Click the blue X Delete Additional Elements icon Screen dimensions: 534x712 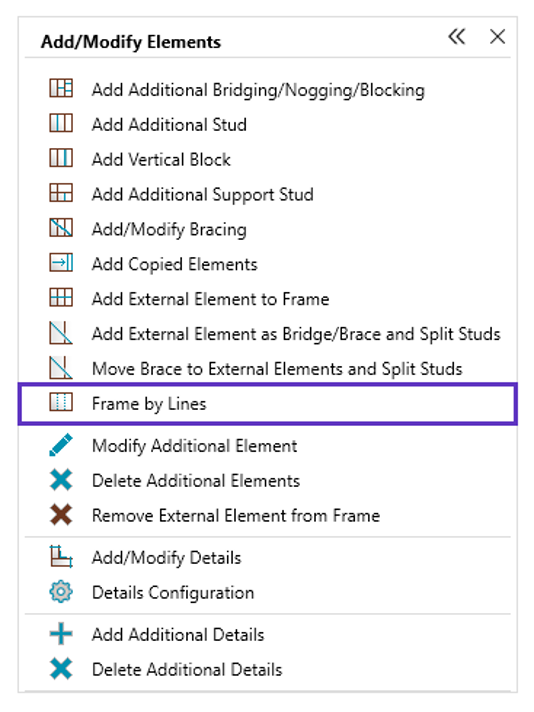(x=61, y=480)
